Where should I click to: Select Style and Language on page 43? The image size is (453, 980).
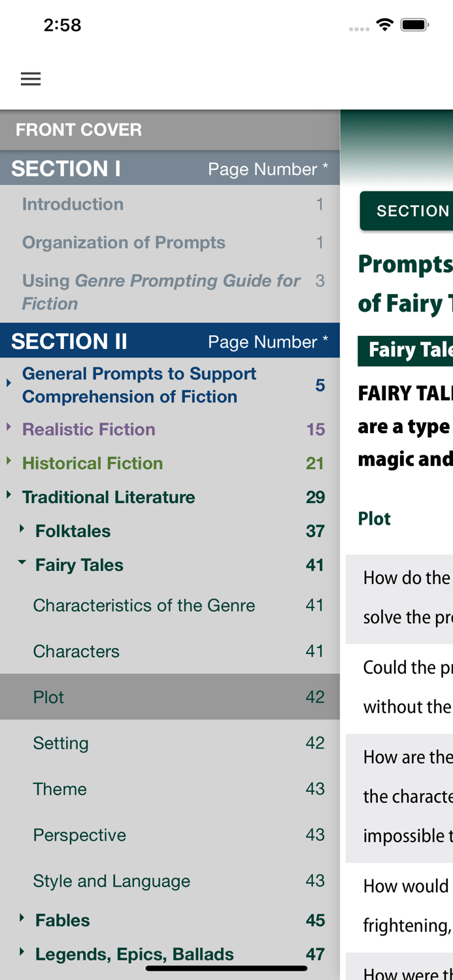pyautogui.click(x=112, y=880)
